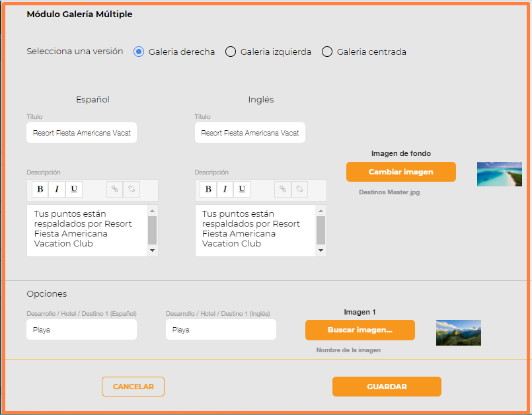This screenshot has height=415, width=532.
Task: Save changes with GUARDAR button
Action: click(x=387, y=387)
